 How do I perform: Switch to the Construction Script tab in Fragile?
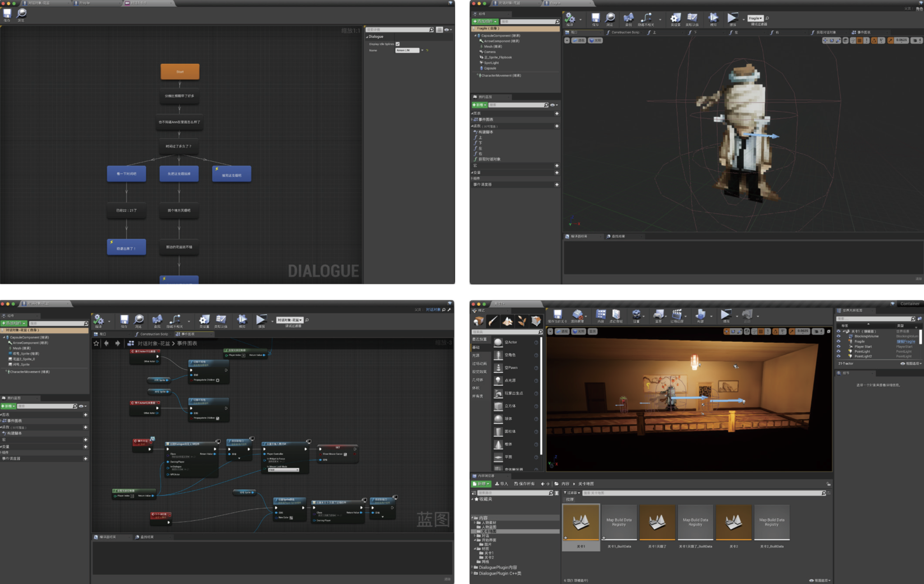pyautogui.click(x=624, y=32)
